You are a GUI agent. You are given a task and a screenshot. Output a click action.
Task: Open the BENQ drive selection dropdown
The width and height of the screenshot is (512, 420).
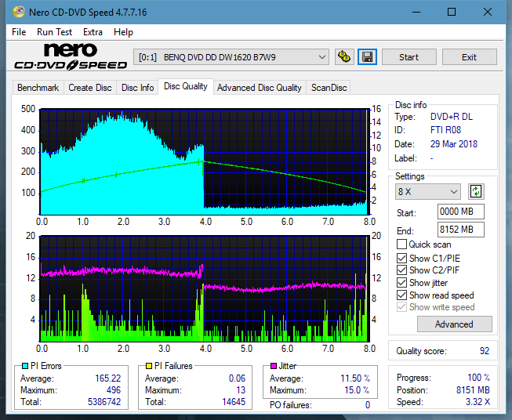(x=231, y=57)
